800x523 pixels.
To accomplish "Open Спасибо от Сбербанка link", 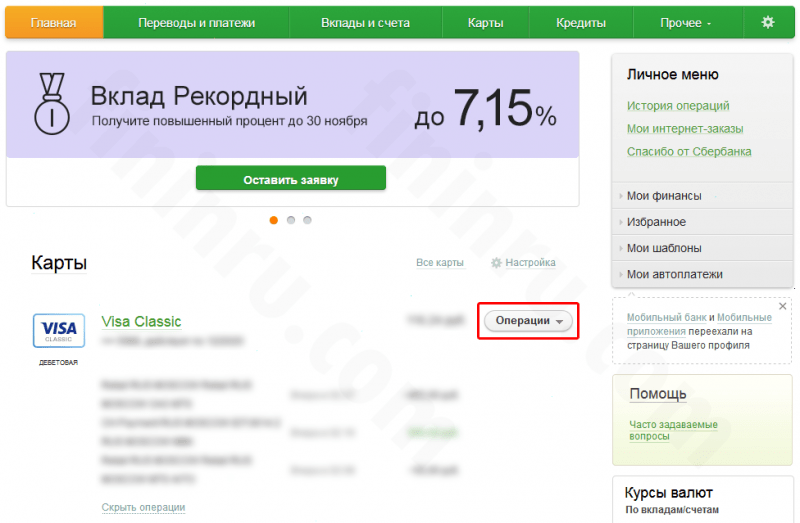I will (x=689, y=152).
